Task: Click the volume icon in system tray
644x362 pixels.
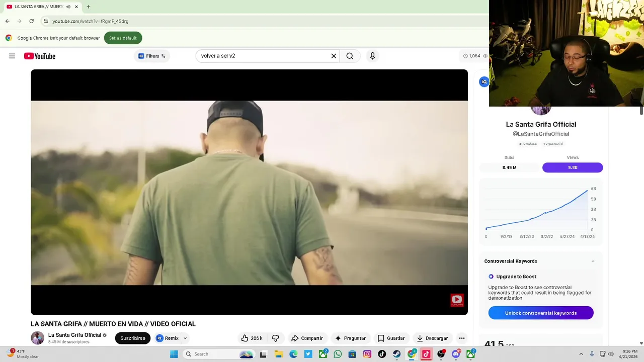Action: pos(610,354)
